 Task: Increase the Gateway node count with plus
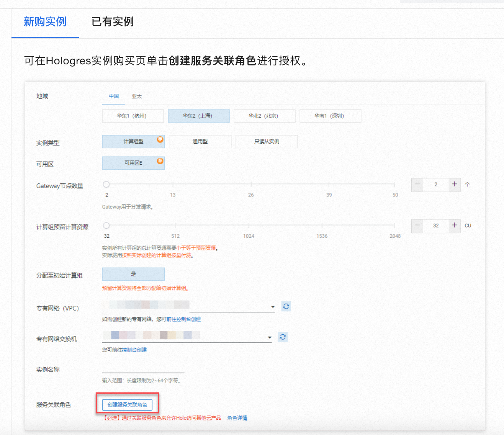pos(454,185)
